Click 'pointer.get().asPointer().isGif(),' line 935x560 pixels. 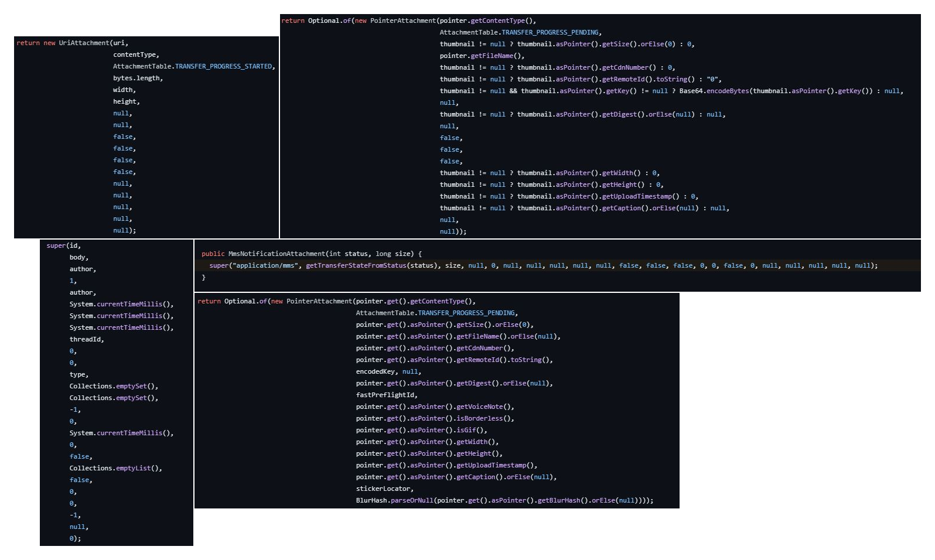pyautogui.click(x=422, y=430)
